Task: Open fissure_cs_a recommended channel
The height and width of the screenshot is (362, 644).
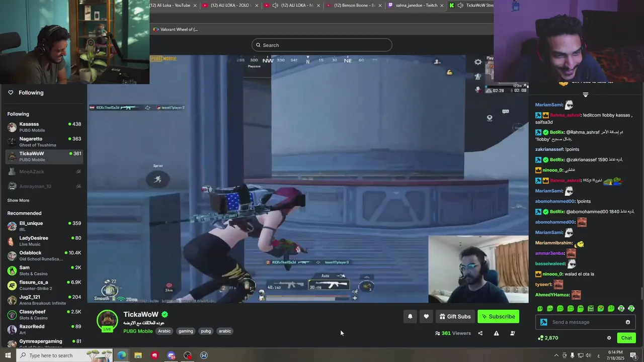Action: point(44,285)
